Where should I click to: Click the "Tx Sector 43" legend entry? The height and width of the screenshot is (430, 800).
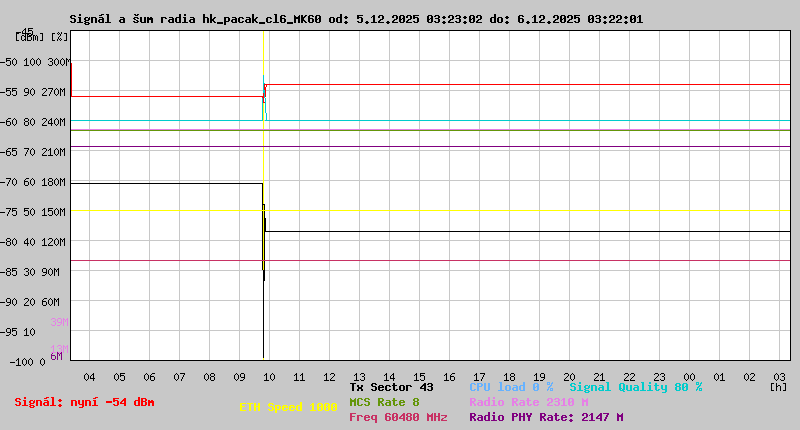pyautogui.click(x=391, y=387)
